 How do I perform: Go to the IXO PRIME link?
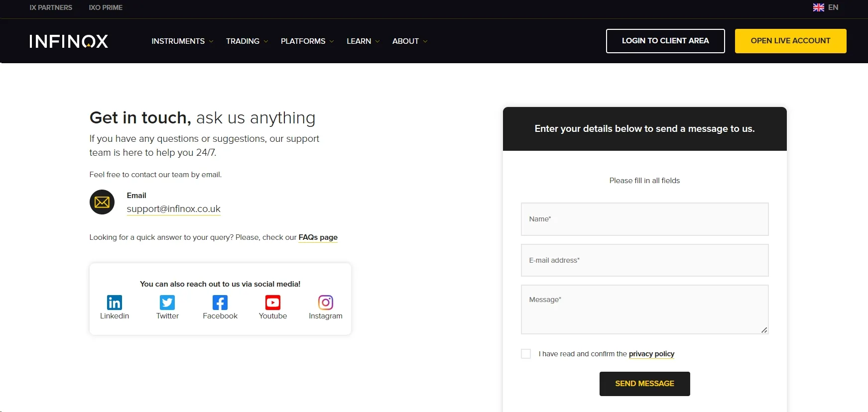[x=106, y=7]
